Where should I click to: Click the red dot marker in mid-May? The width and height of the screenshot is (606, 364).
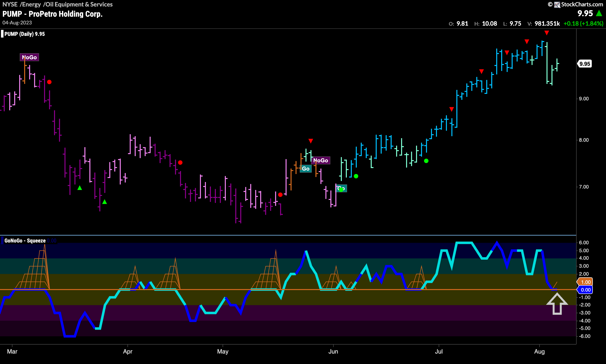click(280, 195)
